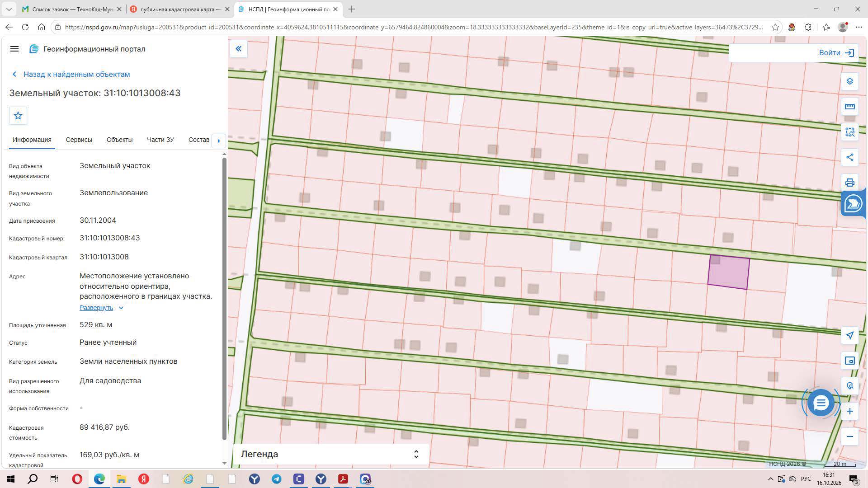Go to browser home page
This screenshot has width=868, height=488.
coord(42,27)
